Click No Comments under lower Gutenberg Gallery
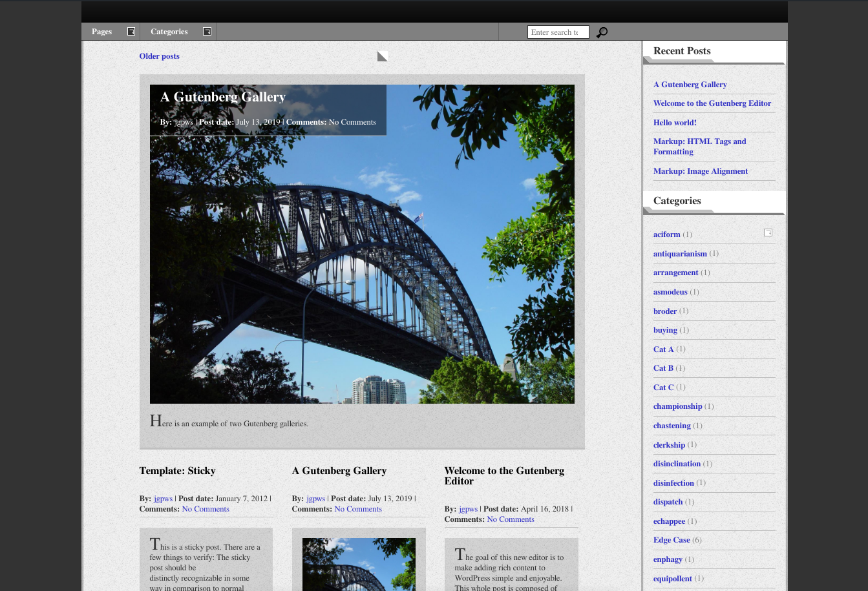The image size is (868, 591). (x=358, y=509)
